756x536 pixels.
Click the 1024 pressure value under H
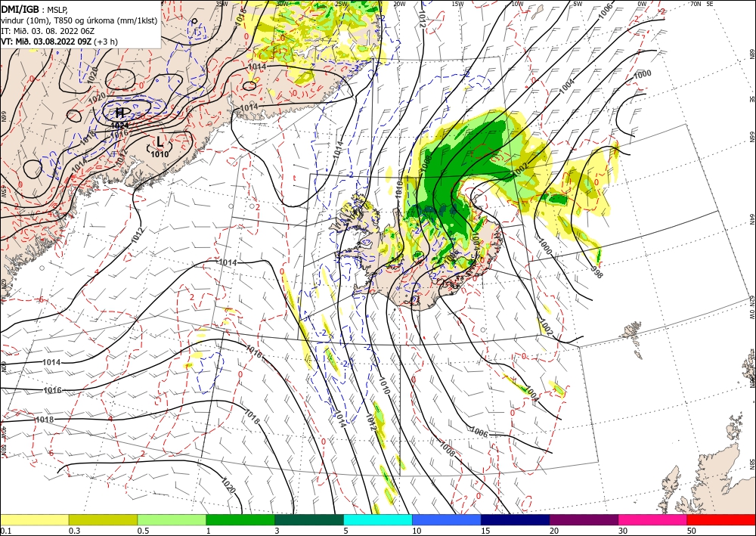point(119,124)
